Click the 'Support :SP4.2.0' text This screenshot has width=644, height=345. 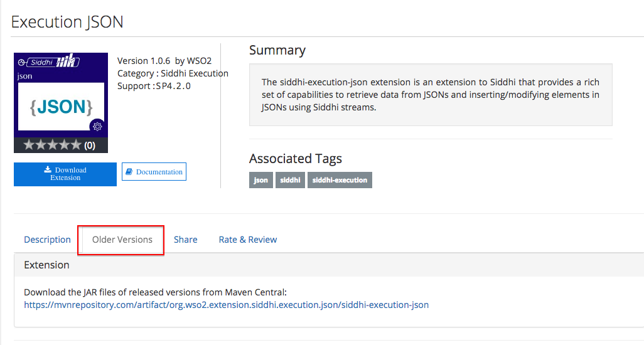(x=154, y=86)
